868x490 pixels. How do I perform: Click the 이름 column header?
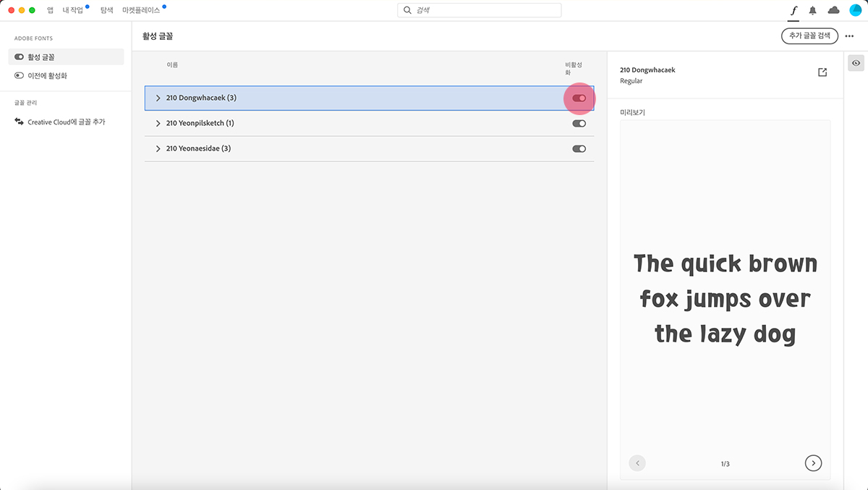pyautogui.click(x=172, y=64)
